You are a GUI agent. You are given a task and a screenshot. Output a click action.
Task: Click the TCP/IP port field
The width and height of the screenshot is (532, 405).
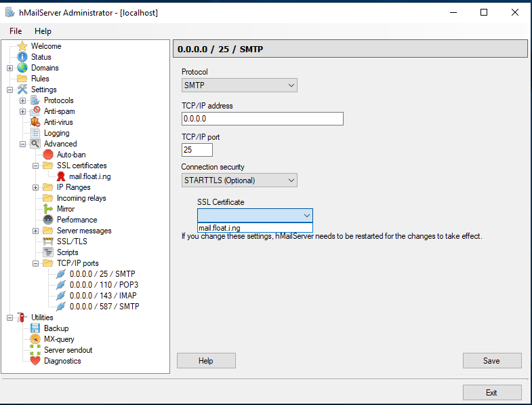pos(197,150)
